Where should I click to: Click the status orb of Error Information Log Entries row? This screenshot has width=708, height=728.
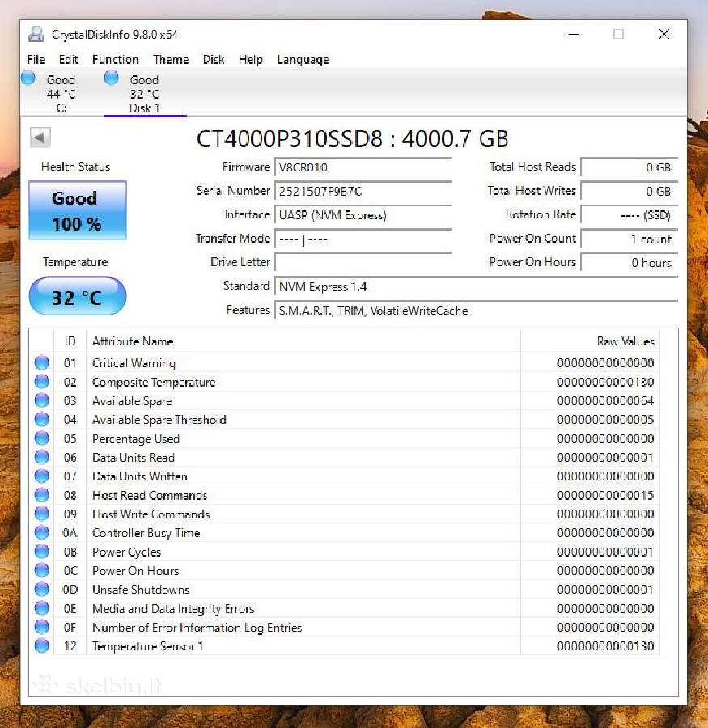42,627
